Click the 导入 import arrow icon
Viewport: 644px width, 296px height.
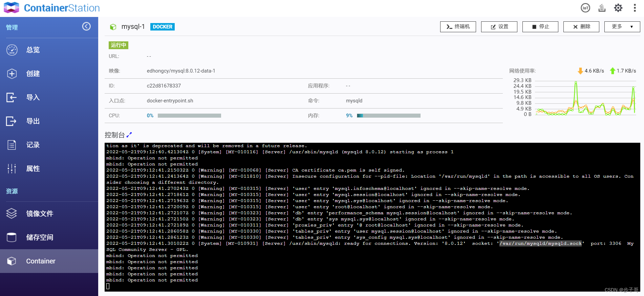(x=12, y=97)
